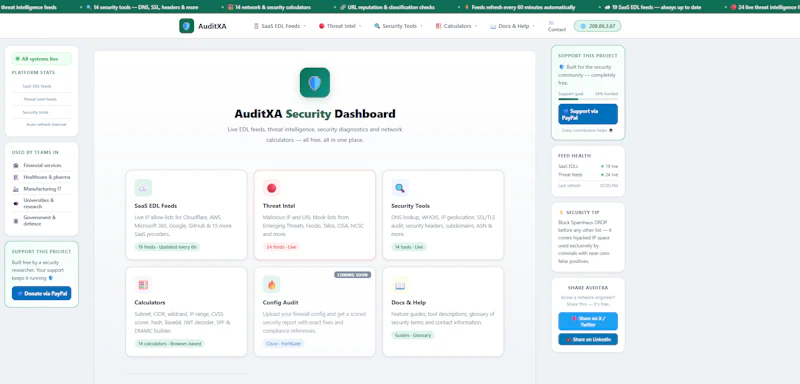The height and width of the screenshot is (384, 800).
Task: Click the AuditXA brand name in header
Action: 212,26
